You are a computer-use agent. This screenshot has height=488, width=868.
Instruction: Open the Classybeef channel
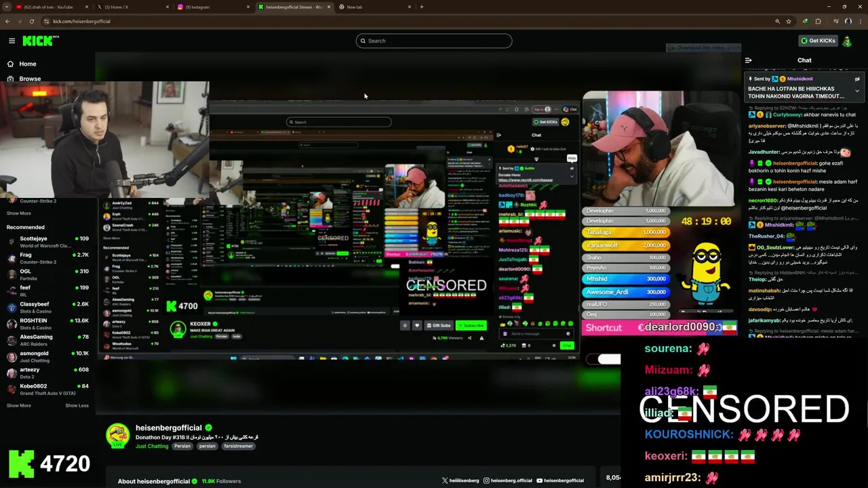coord(47,307)
